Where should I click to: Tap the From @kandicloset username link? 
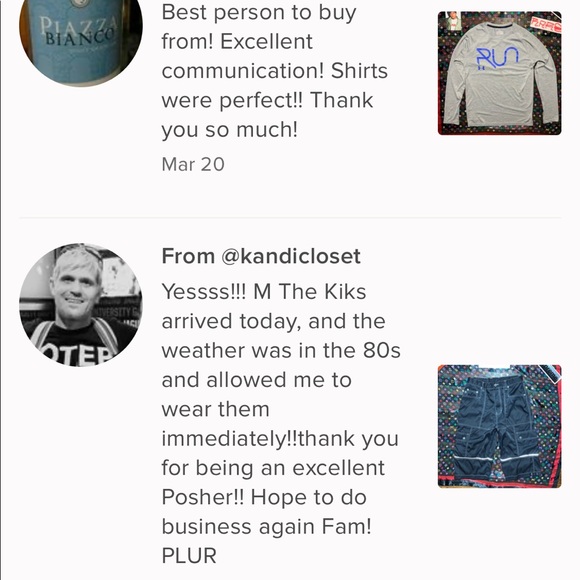click(261, 256)
